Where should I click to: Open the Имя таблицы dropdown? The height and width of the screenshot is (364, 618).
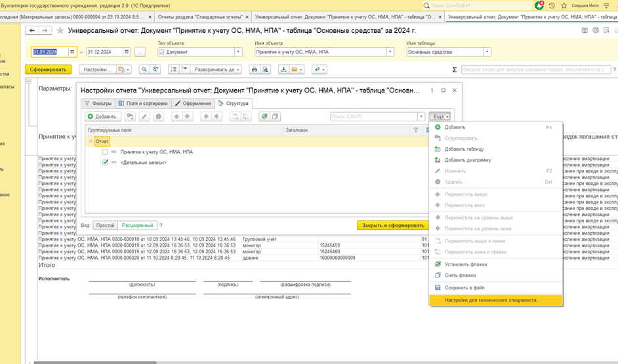487,52
